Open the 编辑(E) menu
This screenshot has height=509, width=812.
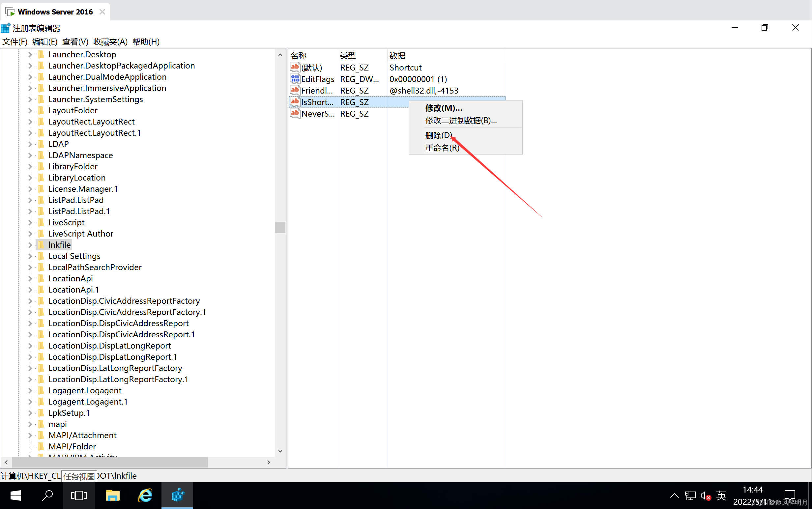(45, 42)
